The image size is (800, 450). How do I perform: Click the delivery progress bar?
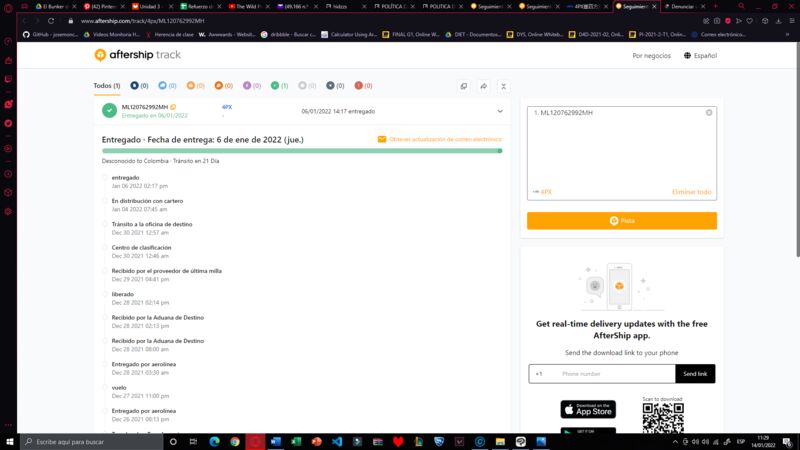(302, 151)
